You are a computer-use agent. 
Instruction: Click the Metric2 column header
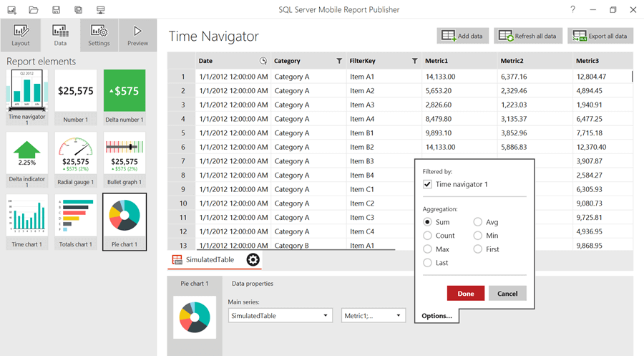(x=535, y=61)
